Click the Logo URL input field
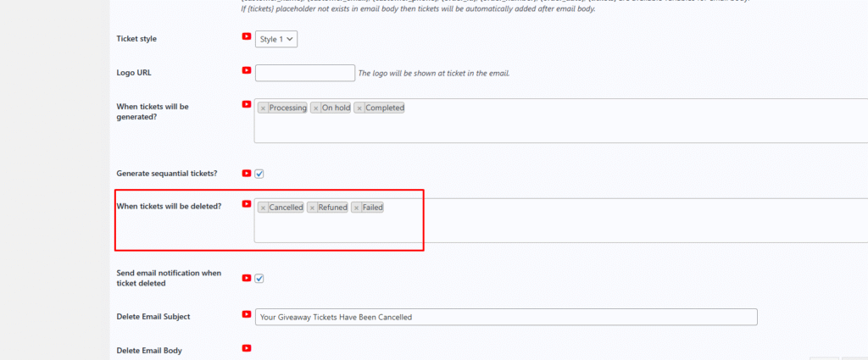This screenshot has width=868, height=360. [x=304, y=73]
